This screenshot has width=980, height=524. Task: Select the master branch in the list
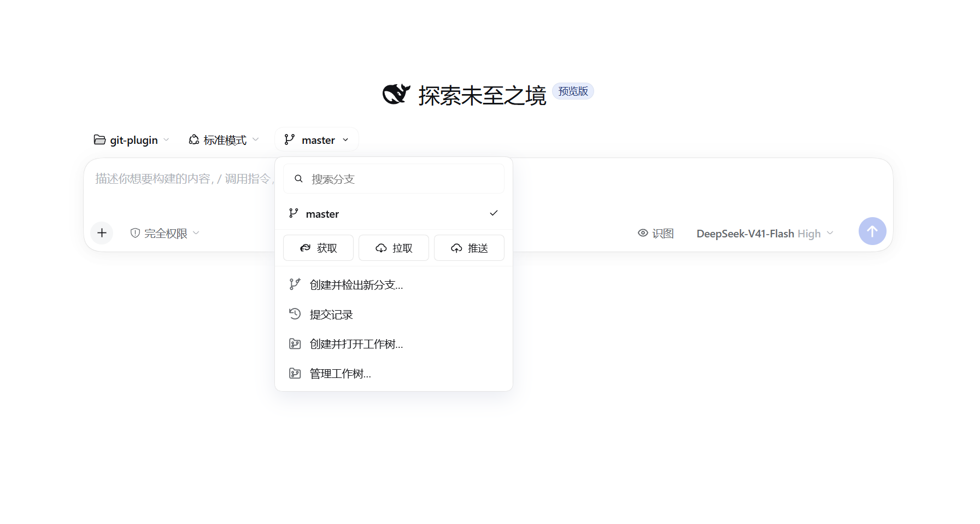[394, 213]
